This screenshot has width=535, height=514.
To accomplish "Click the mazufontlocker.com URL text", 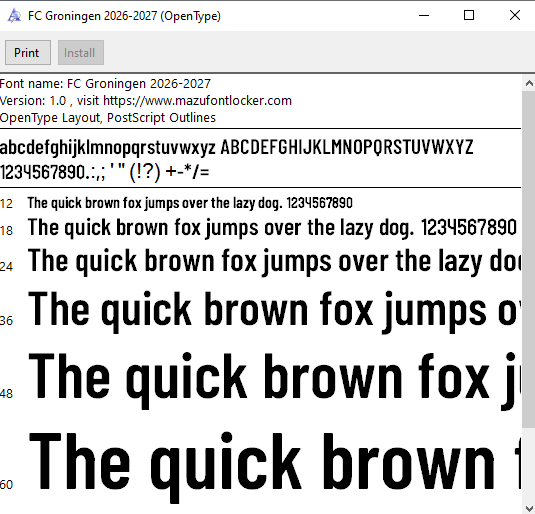I will (x=198, y=101).
